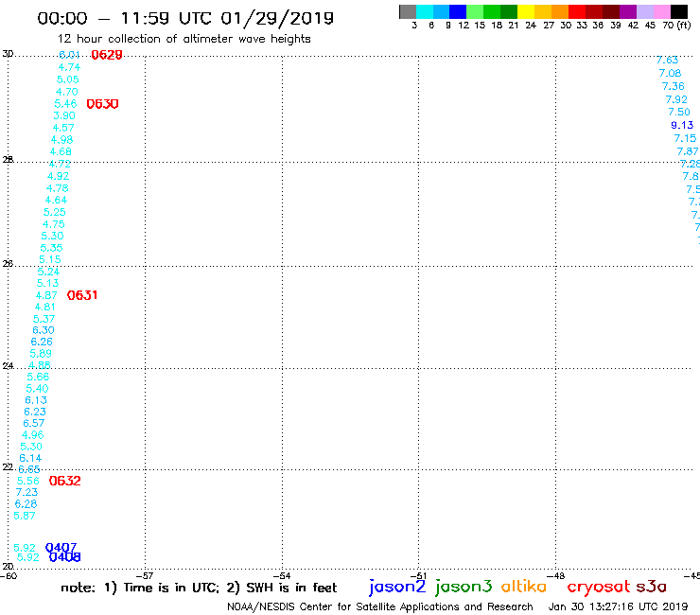Click the wave height value 5.46

[x=65, y=104]
